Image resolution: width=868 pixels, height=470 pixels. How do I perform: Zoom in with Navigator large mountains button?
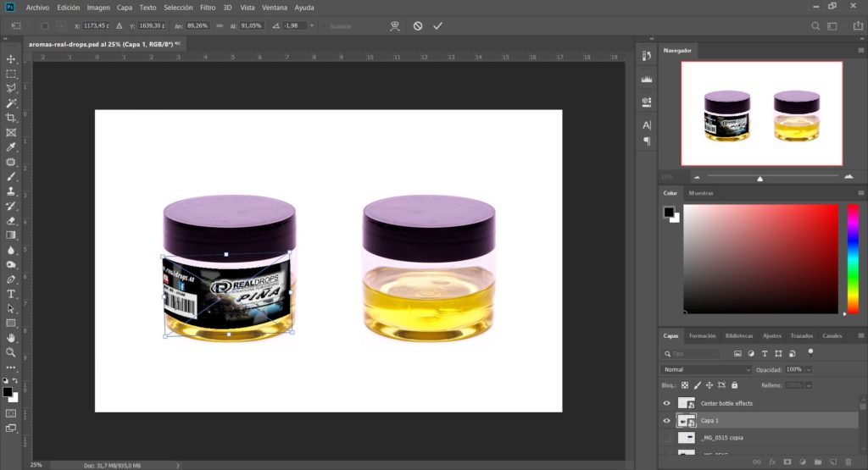coord(849,177)
